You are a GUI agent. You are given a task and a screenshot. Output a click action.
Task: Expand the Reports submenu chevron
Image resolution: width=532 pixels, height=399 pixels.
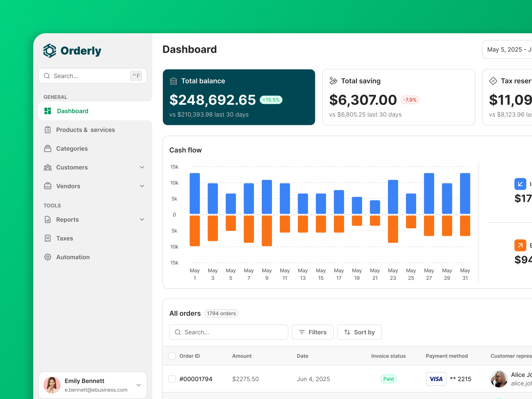tap(142, 220)
